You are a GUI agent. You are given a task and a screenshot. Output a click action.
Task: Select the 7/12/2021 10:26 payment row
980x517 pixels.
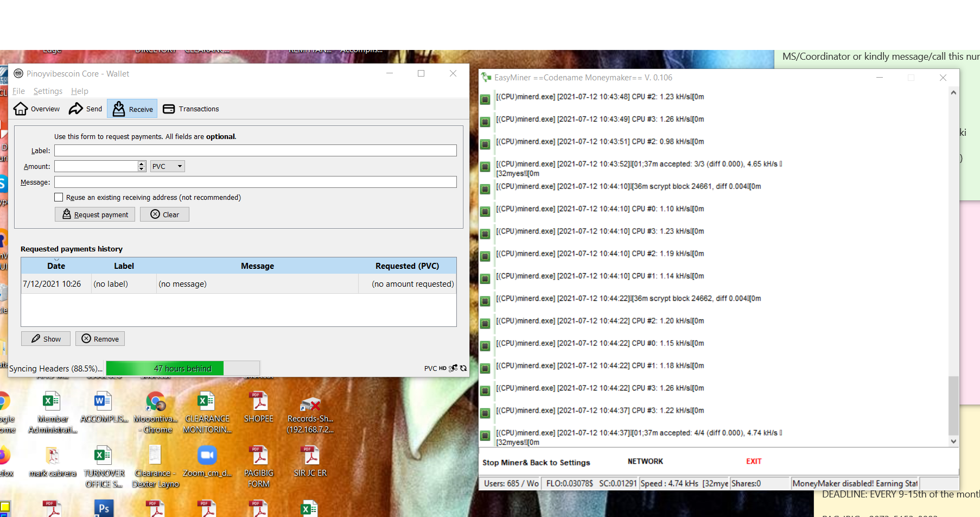coord(238,284)
